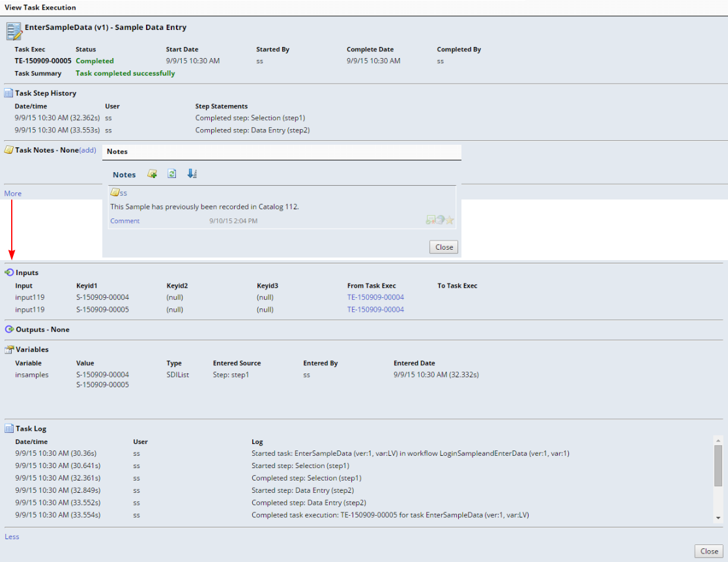Click task log time 9/9/15 10:30 AM (30.36s)

55,453
